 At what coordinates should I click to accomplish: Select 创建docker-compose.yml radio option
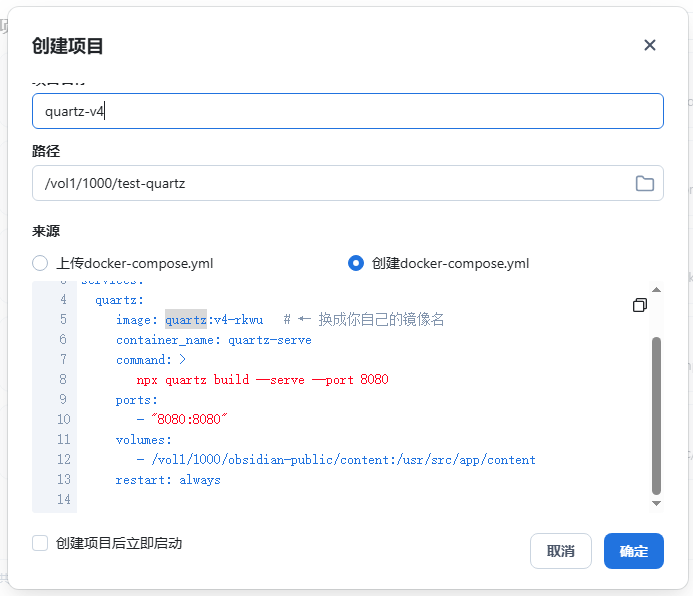pos(355,263)
